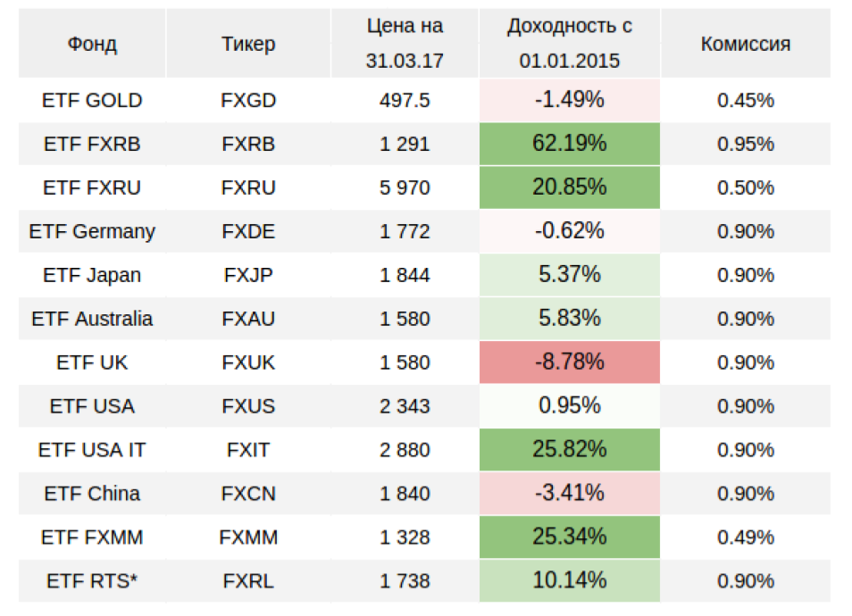The width and height of the screenshot is (852, 616).
Task: Select the green 62.19% return cell
Action: pyautogui.click(x=570, y=144)
